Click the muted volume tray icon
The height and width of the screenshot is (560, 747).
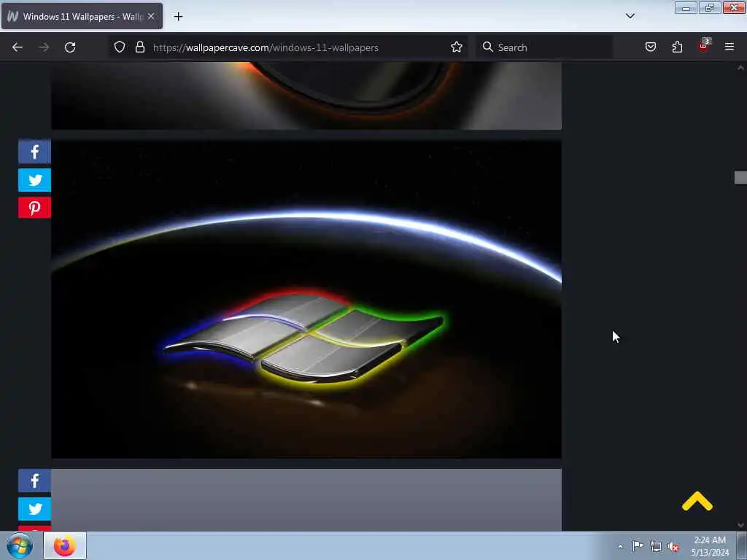click(673, 547)
